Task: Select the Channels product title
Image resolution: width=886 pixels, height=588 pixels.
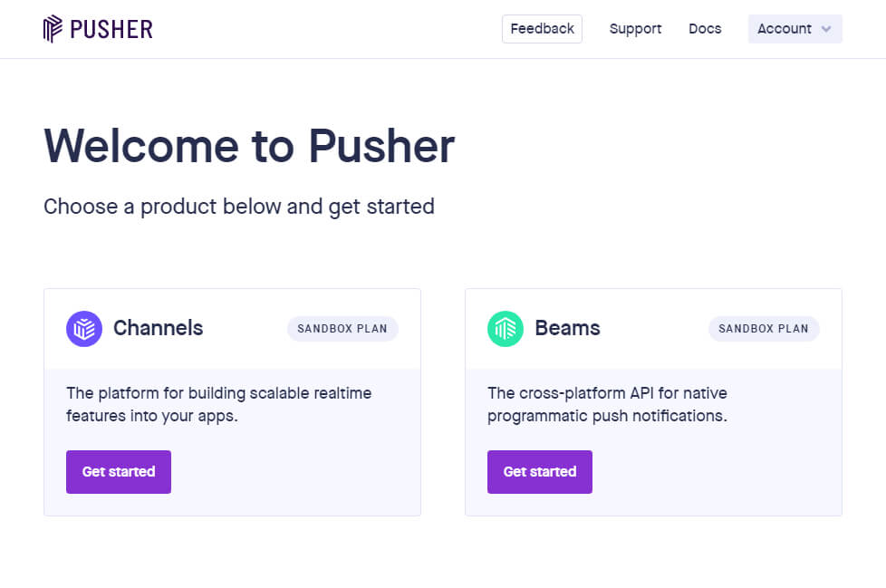Action: (158, 328)
